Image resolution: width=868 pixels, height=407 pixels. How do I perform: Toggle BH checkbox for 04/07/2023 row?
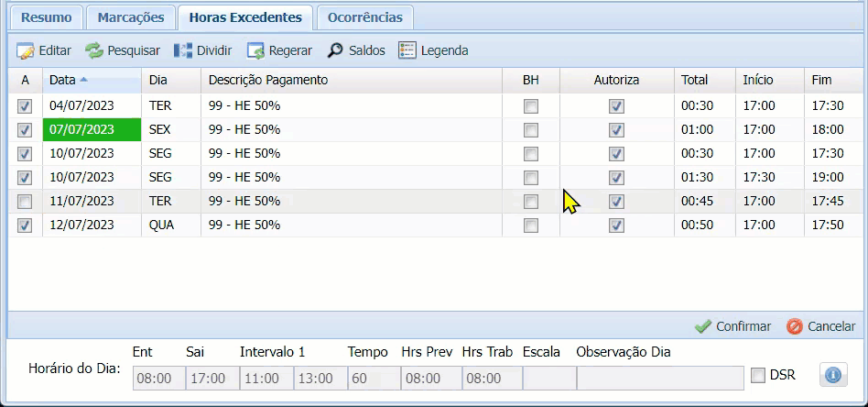531,106
